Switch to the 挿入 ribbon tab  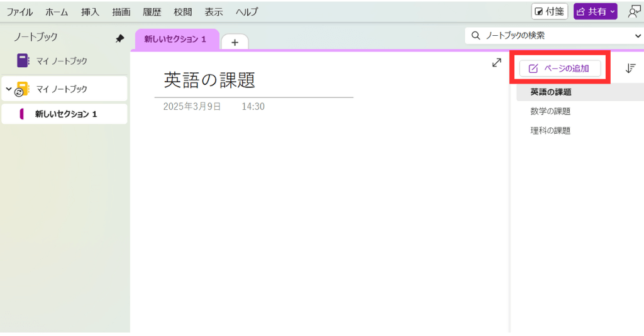[90, 12]
